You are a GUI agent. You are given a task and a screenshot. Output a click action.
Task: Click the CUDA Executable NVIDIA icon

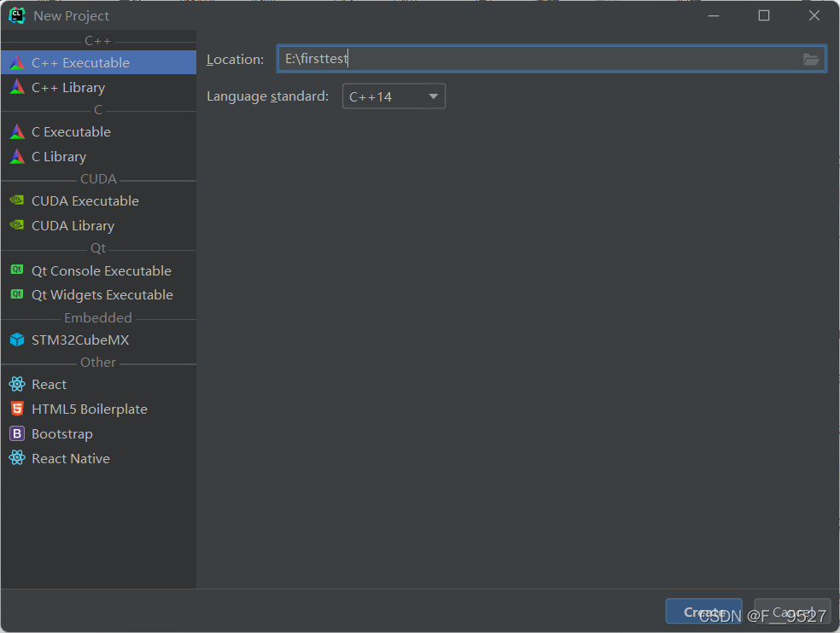(17, 200)
